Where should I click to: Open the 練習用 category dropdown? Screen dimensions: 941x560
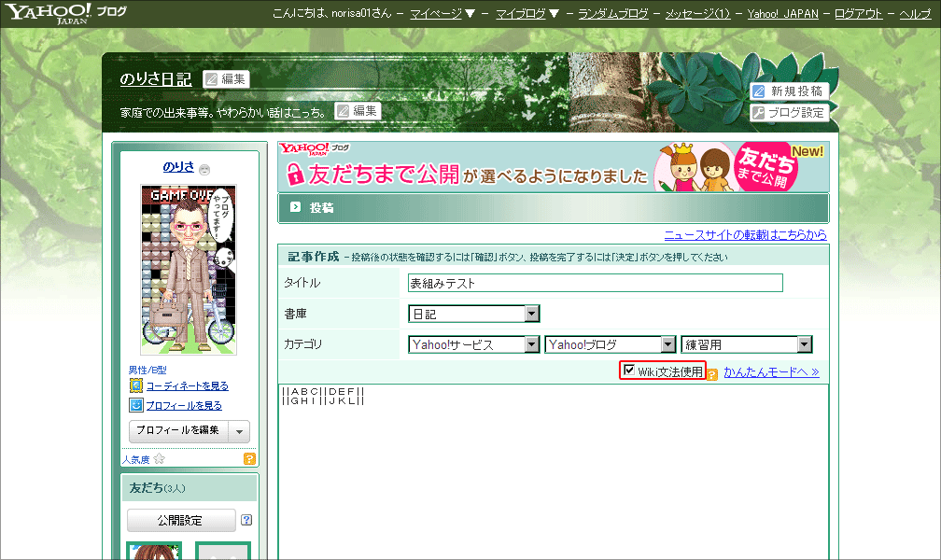[747, 344]
